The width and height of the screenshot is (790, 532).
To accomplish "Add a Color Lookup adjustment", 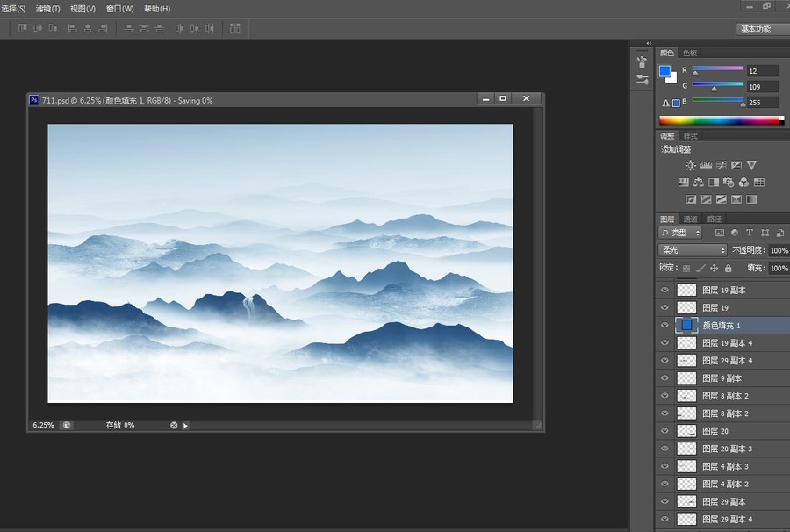I will [x=759, y=183].
